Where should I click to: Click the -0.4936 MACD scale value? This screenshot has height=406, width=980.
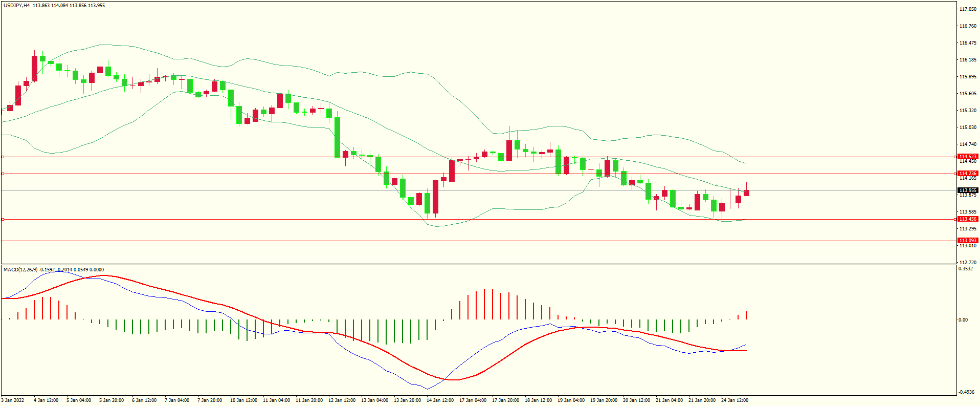(x=967, y=392)
